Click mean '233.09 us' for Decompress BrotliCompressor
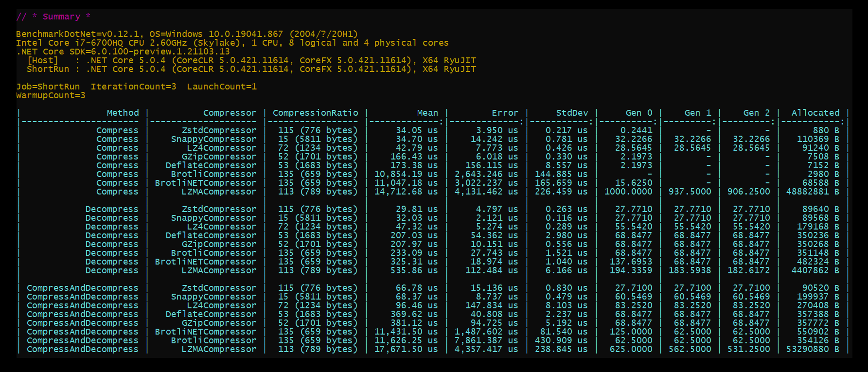 tap(414, 253)
